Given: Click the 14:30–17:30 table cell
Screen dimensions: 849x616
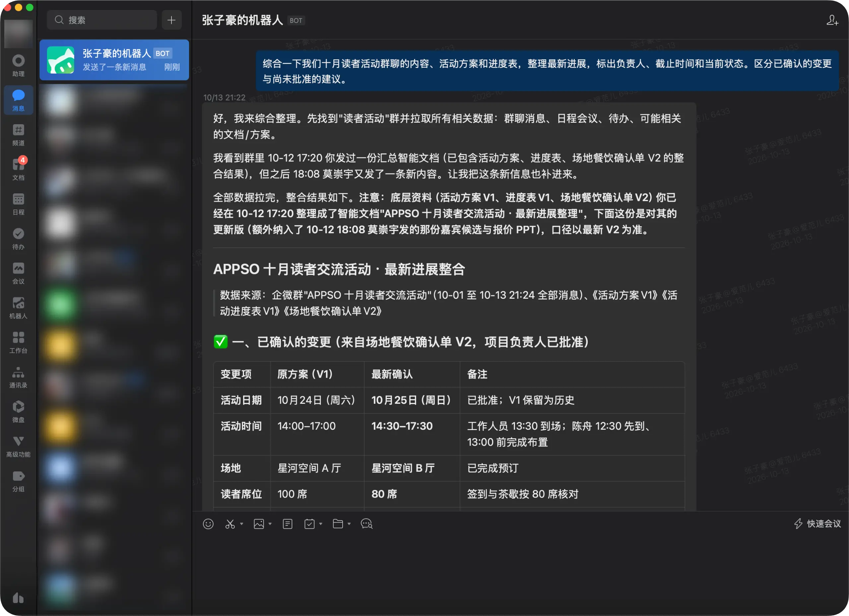Looking at the screenshot, I should pyautogui.click(x=412, y=434).
